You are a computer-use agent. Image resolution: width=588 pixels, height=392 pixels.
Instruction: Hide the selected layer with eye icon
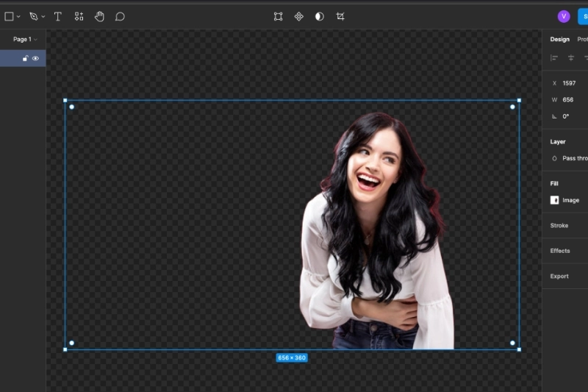point(35,59)
